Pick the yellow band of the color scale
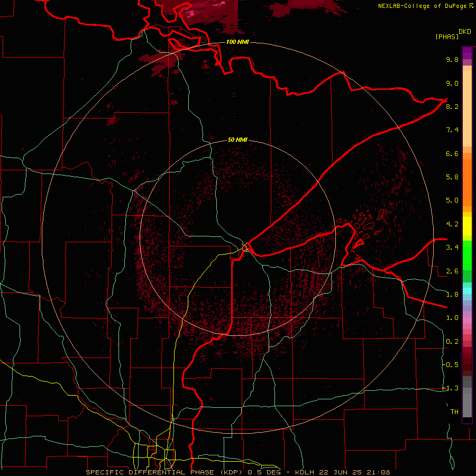This screenshot has width=476, height=476. [x=467, y=226]
